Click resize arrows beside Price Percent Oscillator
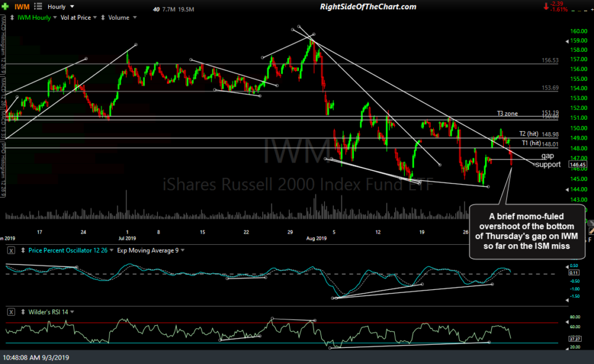Image resolution: width=594 pixels, height=364 pixels. click(22, 250)
